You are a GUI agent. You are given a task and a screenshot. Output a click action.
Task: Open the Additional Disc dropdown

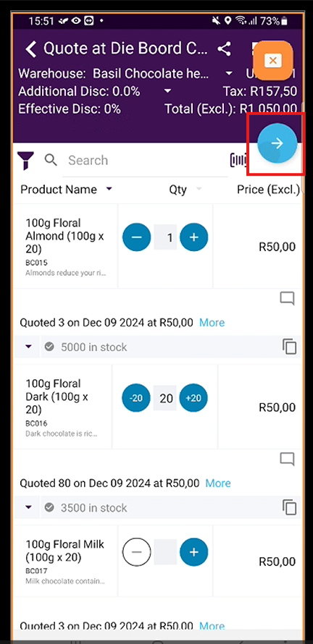click(x=168, y=91)
